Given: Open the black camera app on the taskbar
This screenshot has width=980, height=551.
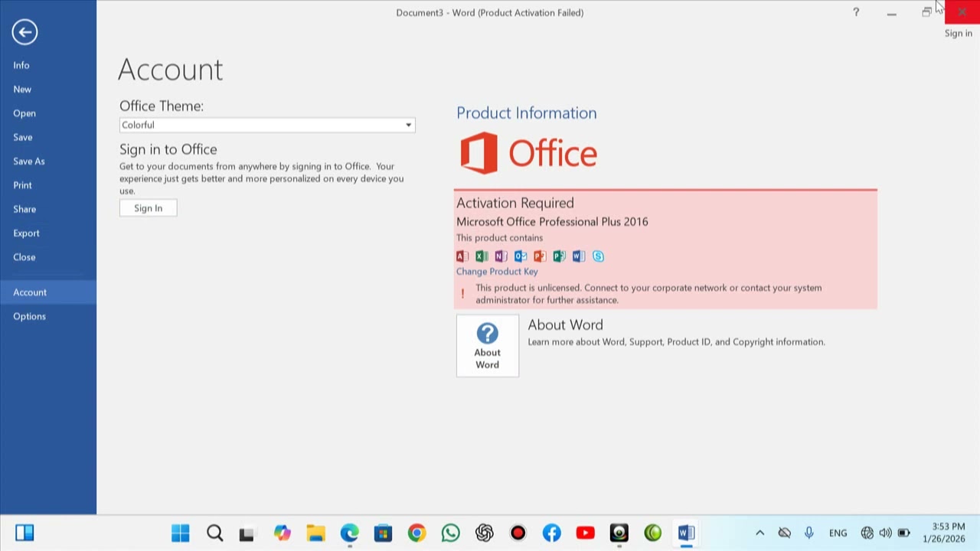Looking at the screenshot, I should [x=619, y=533].
